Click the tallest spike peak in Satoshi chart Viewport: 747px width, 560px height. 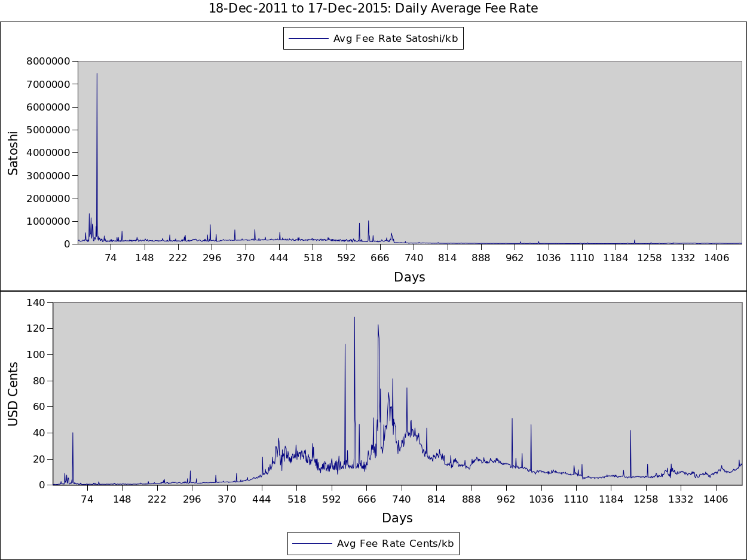pos(97,74)
